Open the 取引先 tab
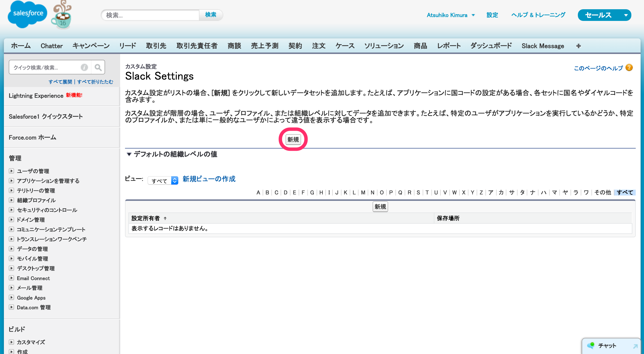The width and height of the screenshot is (644, 354). 156,46
